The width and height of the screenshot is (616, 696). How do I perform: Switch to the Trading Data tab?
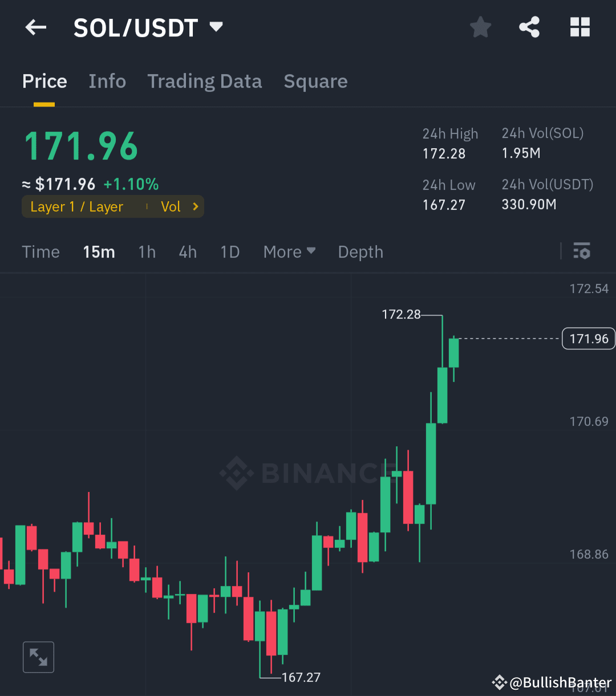[x=204, y=82]
